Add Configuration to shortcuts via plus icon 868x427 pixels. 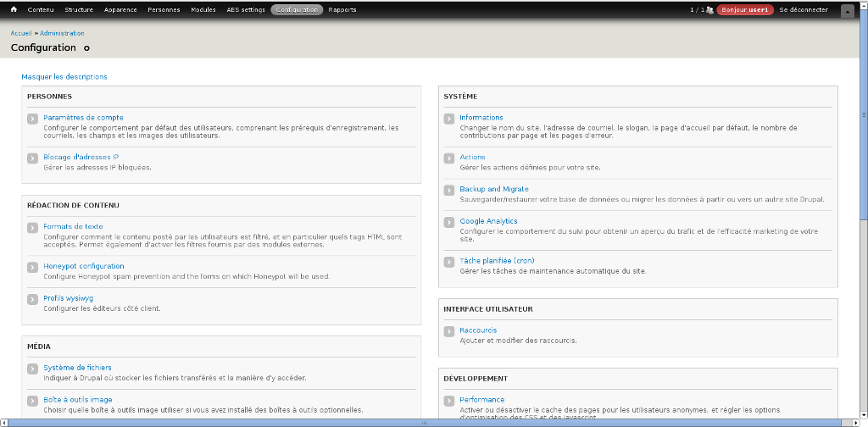tap(86, 48)
